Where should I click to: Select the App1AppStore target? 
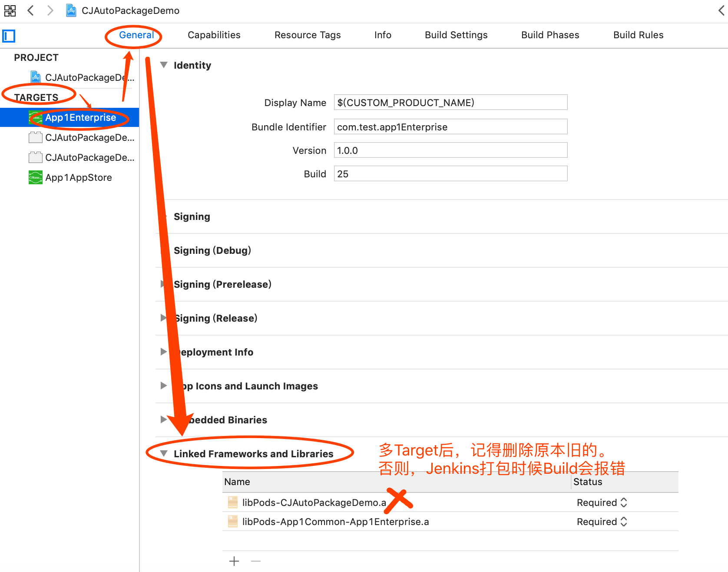(x=70, y=177)
